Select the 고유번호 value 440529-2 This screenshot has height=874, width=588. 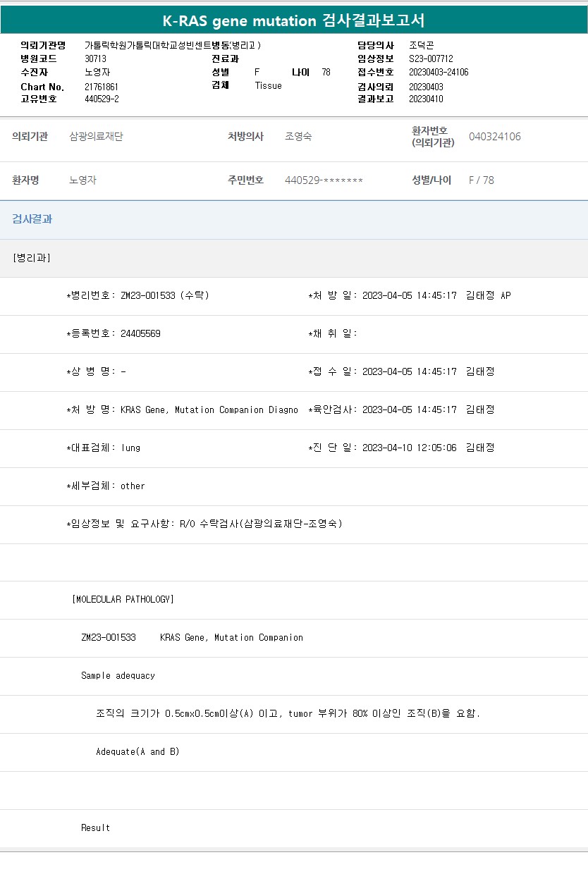click(102, 99)
